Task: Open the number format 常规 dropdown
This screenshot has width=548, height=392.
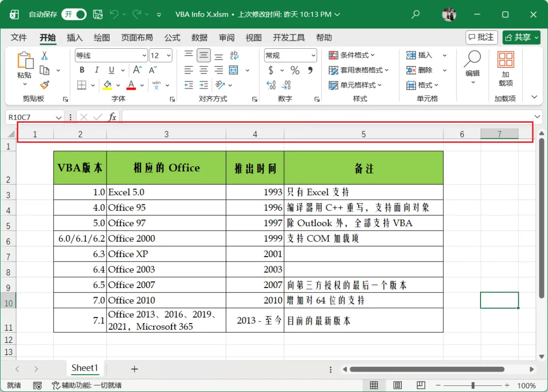Action: point(313,56)
